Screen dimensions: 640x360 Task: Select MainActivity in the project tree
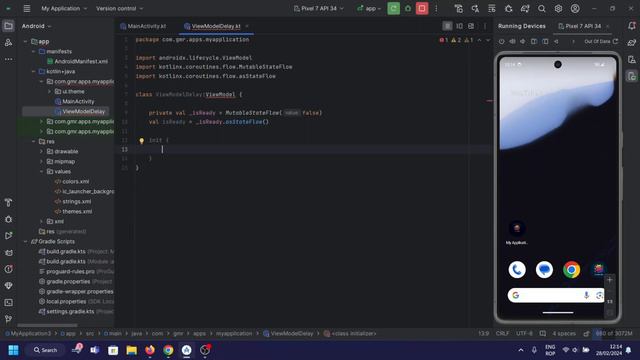point(74,101)
